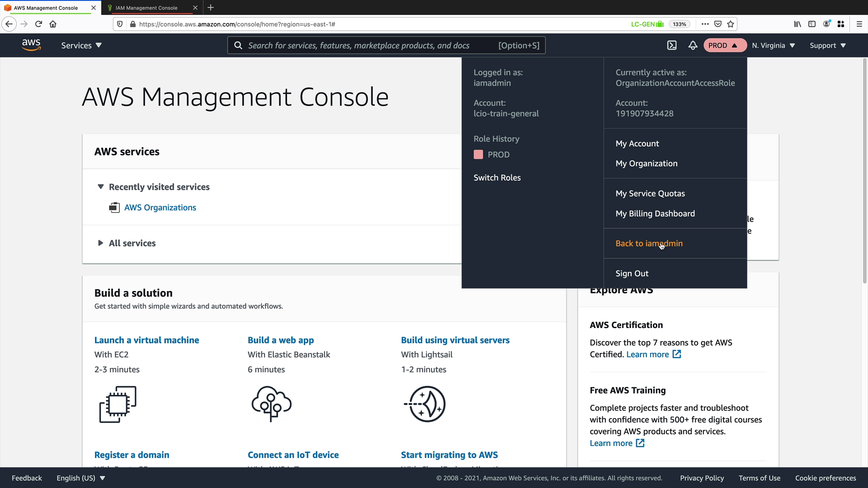868x488 pixels.
Task: Open the Support dropdown
Action: (827, 45)
